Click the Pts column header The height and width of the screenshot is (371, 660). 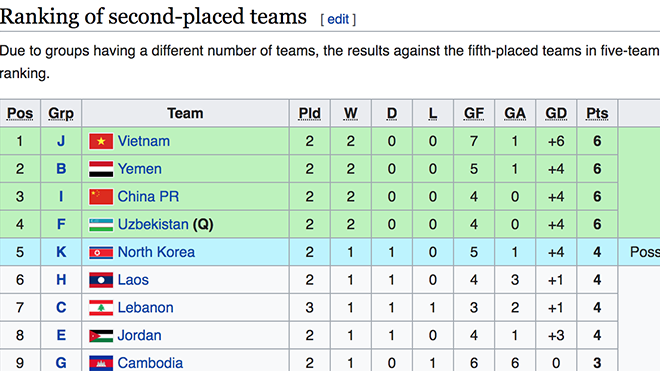(597, 113)
